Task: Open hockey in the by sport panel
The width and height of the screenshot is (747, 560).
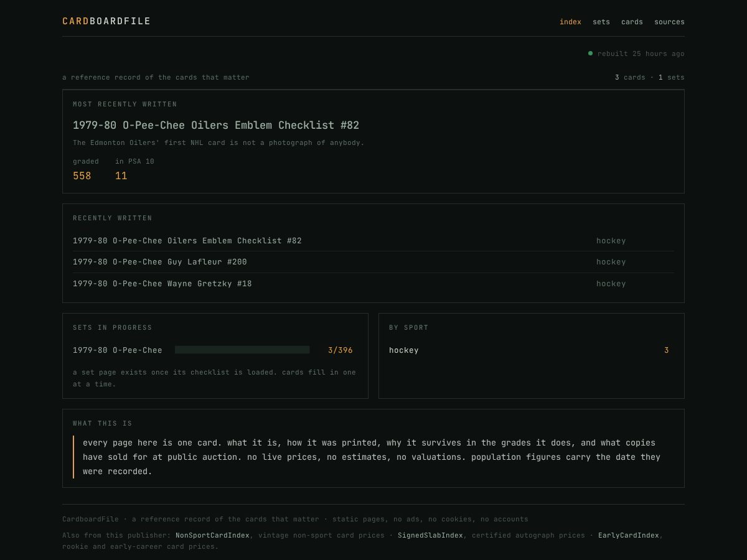Action: pyautogui.click(x=404, y=350)
